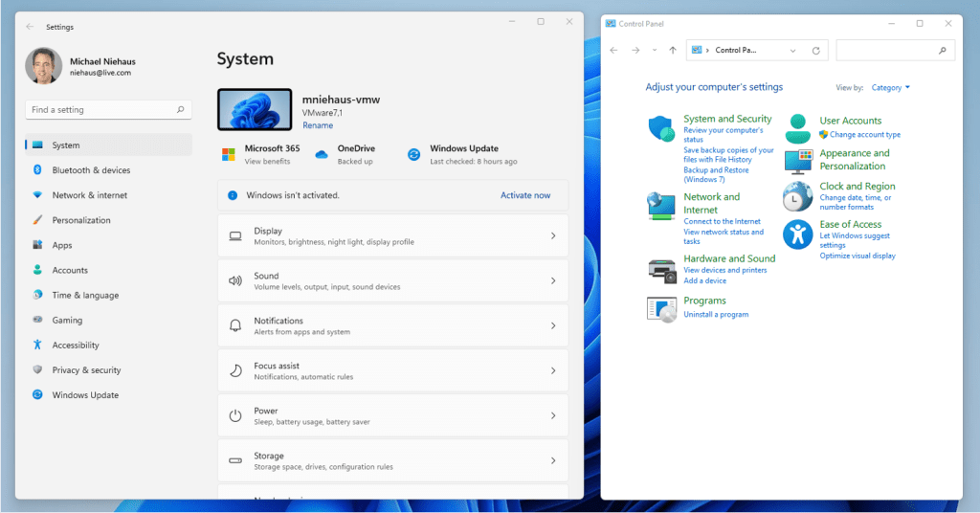Select Personalization in Settings sidebar
Viewport: 980px width, 513px height.
pos(81,220)
